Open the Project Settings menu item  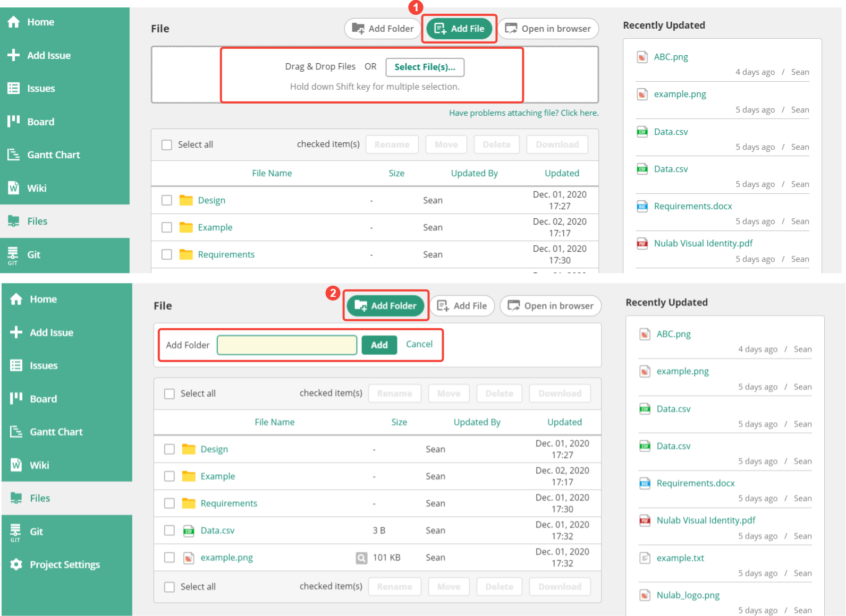(64, 564)
